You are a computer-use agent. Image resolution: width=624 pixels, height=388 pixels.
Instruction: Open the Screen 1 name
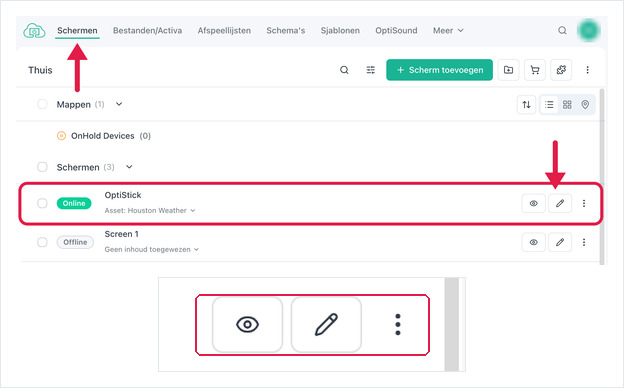click(121, 234)
